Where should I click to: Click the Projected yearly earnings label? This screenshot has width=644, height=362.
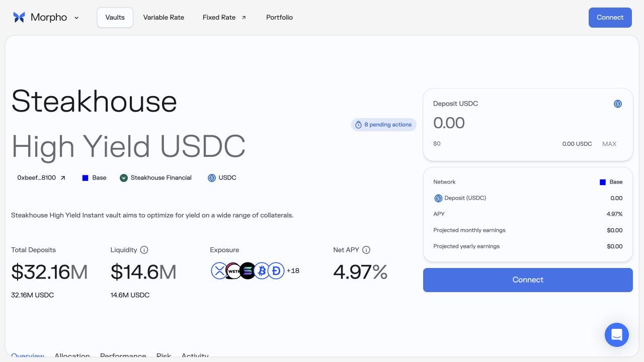466,246
